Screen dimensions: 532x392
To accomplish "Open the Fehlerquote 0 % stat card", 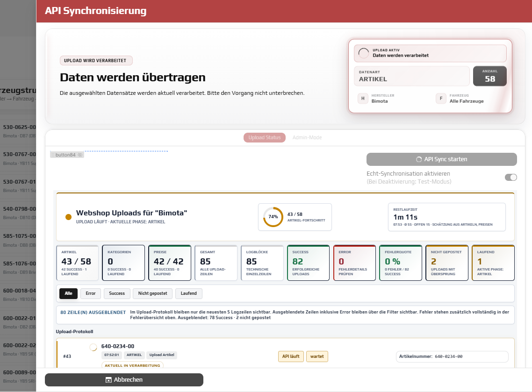I will [x=401, y=263].
